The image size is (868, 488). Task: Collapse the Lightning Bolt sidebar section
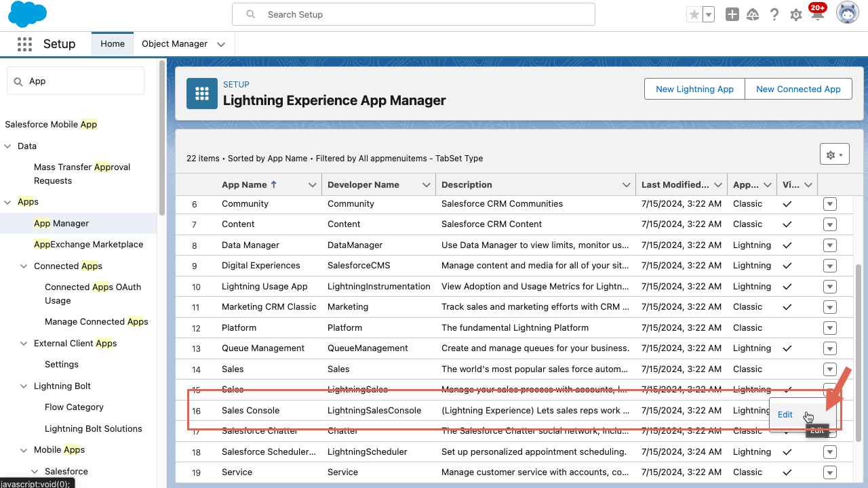point(24,386)
